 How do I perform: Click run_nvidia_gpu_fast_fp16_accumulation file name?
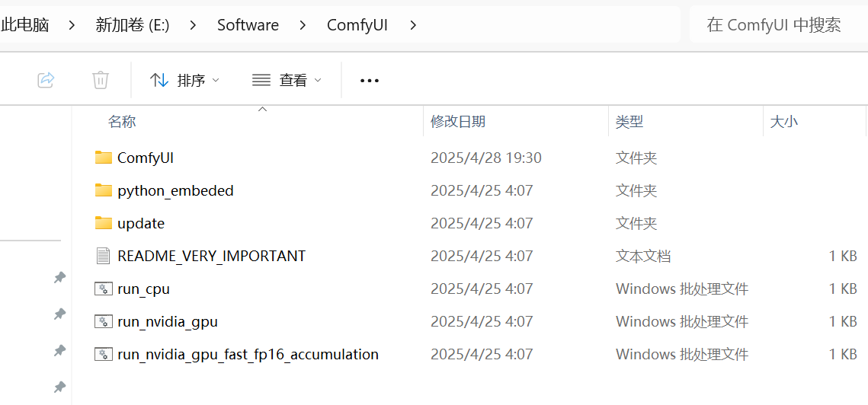pos(248,354)
